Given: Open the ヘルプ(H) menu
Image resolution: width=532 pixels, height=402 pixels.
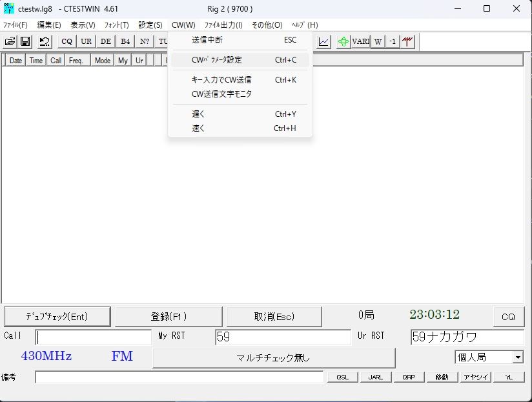Looking at the screenshot, I should pos(305,25).
